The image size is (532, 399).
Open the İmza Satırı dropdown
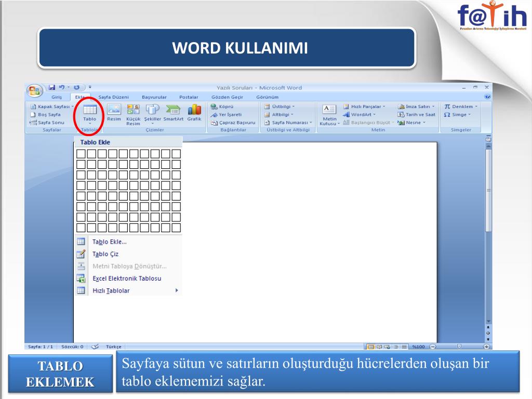(416, 107)
